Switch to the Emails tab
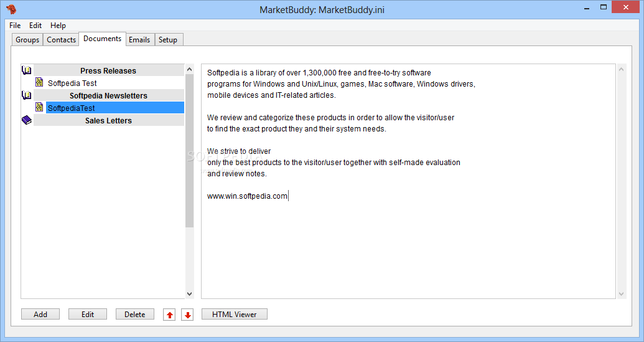This screenshot has height=342, width=644. [x=139, y=40]
